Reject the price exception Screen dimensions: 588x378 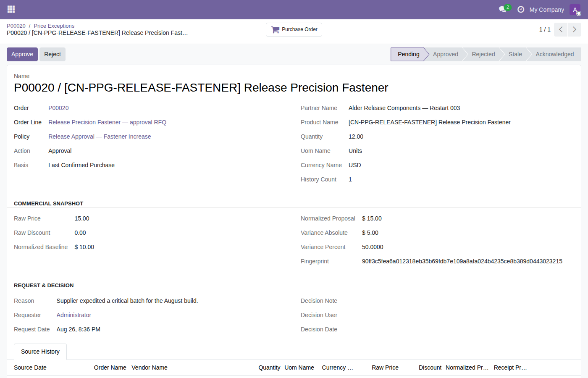pos(52,54)
